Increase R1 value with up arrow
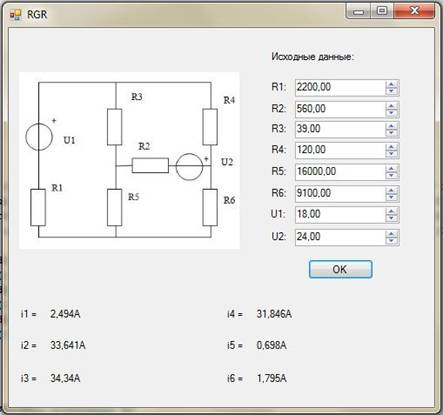 [x=391, y=84]
